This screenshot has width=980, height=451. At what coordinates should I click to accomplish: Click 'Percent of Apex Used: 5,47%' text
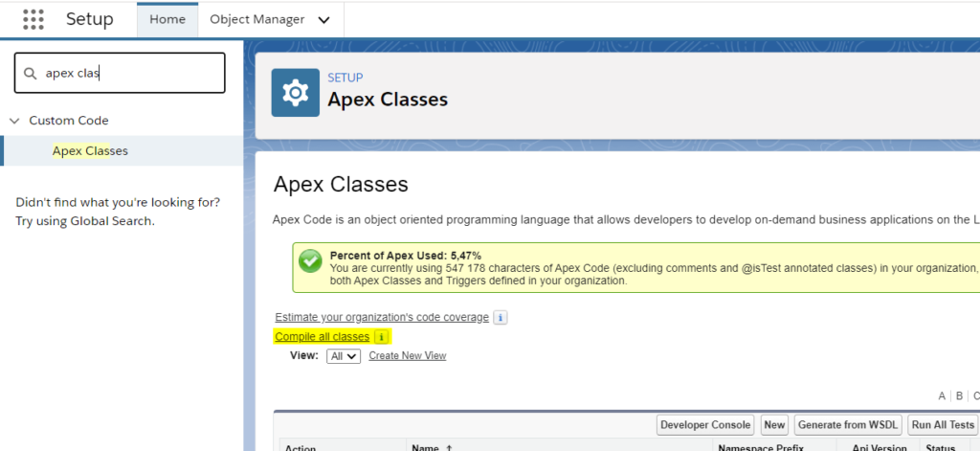[406, 256]
